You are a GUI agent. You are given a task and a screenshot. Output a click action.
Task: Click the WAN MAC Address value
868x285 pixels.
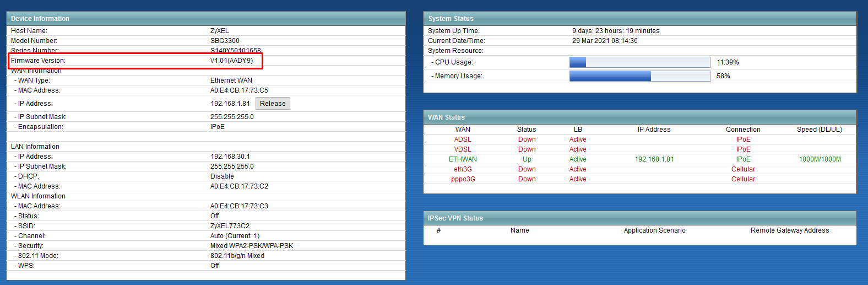(239, 90)
